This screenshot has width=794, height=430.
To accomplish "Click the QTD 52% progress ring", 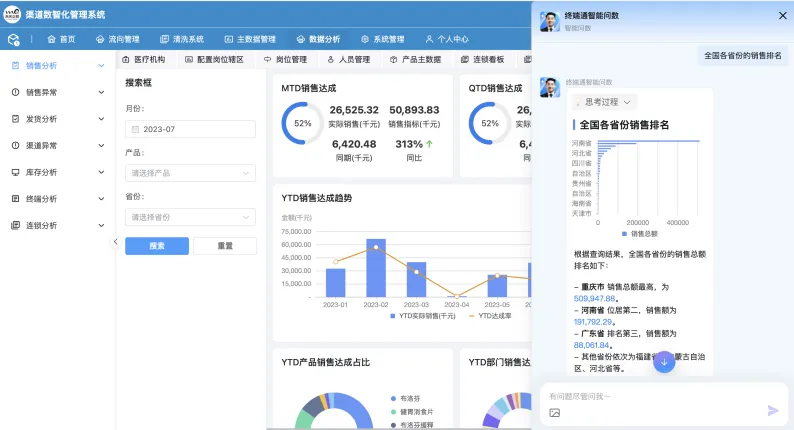I will 490,124.
